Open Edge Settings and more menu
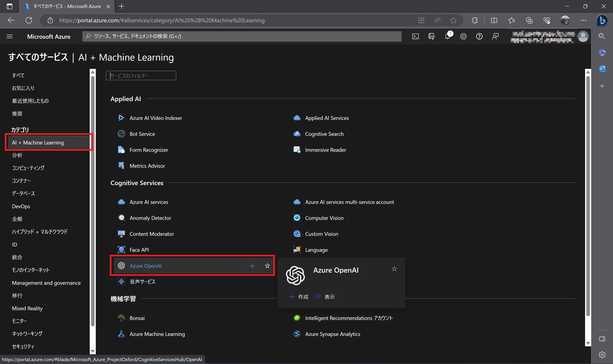 [x=583, y=20]
